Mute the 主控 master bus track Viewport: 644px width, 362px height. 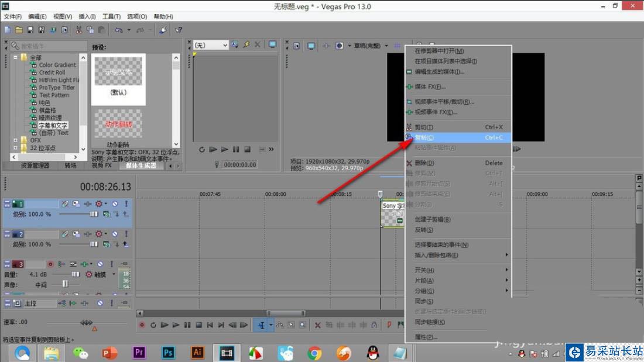point(100,303)
